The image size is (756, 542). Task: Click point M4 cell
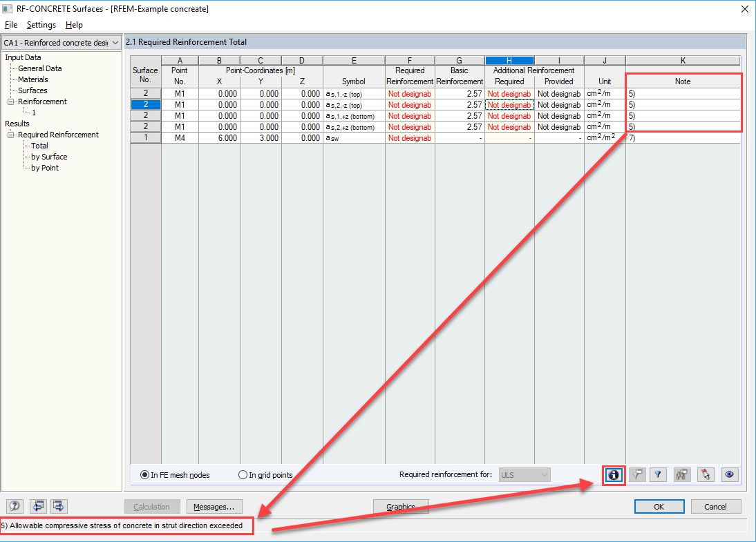tap(180, 138)
